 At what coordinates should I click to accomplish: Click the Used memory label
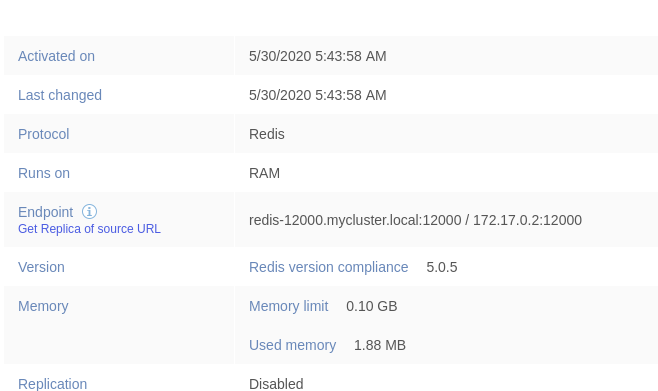[x=292, y=345]
